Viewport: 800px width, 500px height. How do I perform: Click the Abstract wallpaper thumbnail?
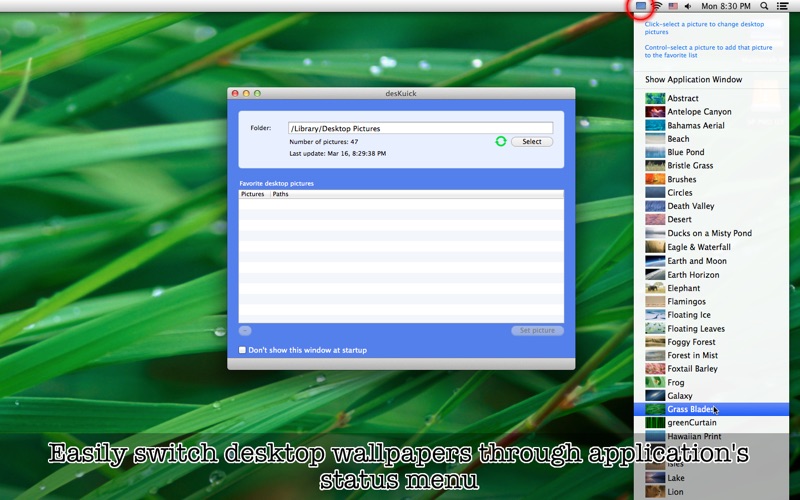point(655,98)
